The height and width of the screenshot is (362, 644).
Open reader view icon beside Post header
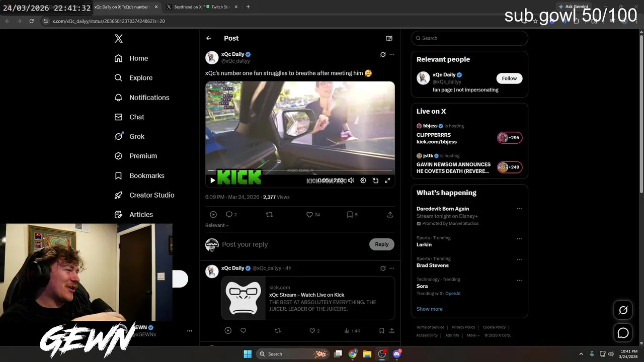tap(389, 38)
